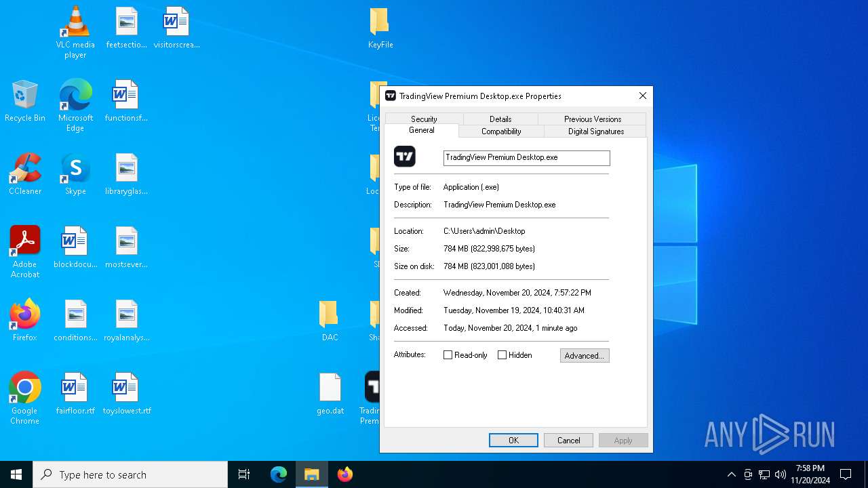Switch to the Digital Signatures tab

click(595, 131)
